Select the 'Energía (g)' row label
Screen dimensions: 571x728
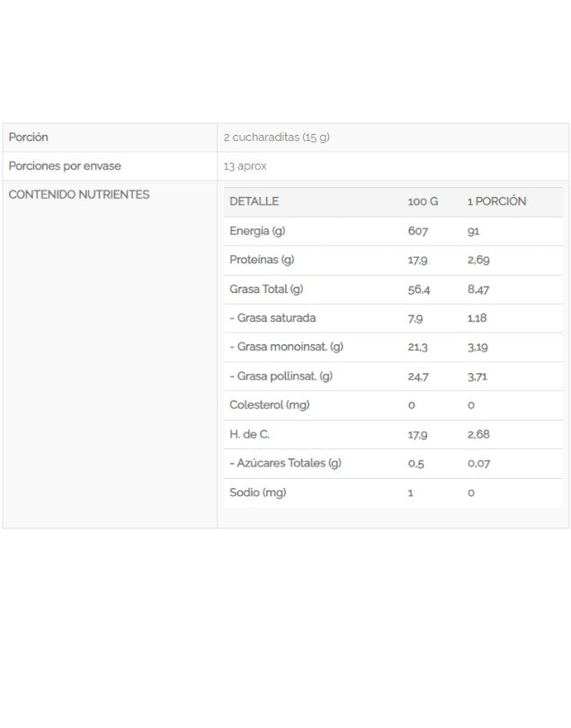(x=257, y=231)
